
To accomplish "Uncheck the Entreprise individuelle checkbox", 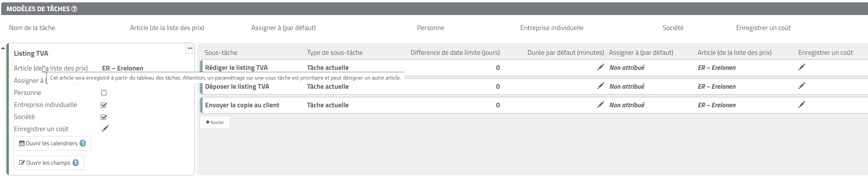I will pos(104,105).
